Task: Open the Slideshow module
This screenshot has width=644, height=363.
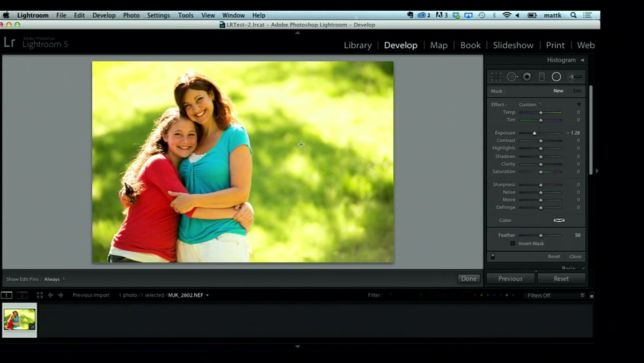Action: [513, 45]
